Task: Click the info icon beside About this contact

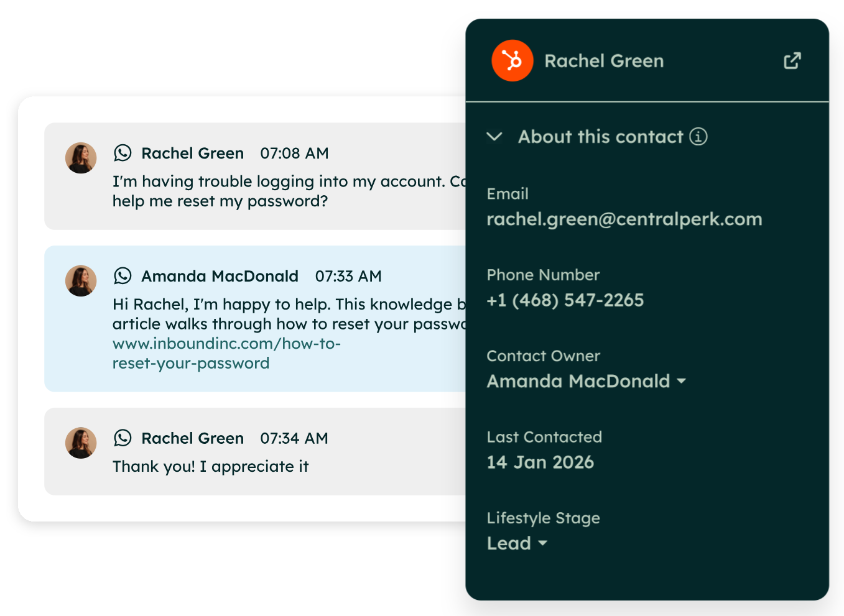Action: pyautogui.click(x=698, y=136)
